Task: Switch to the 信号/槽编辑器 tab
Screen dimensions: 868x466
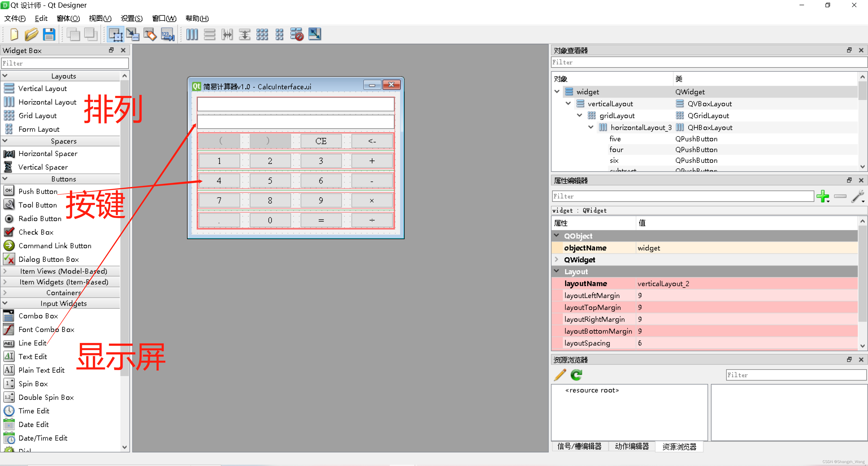Action: click(579, 447)
